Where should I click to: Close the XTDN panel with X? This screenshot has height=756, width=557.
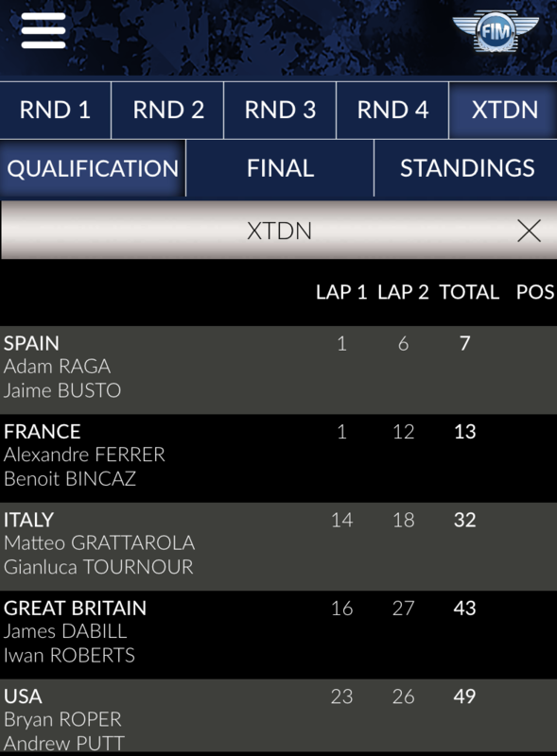pyautogui.click(x=529, y=231)
